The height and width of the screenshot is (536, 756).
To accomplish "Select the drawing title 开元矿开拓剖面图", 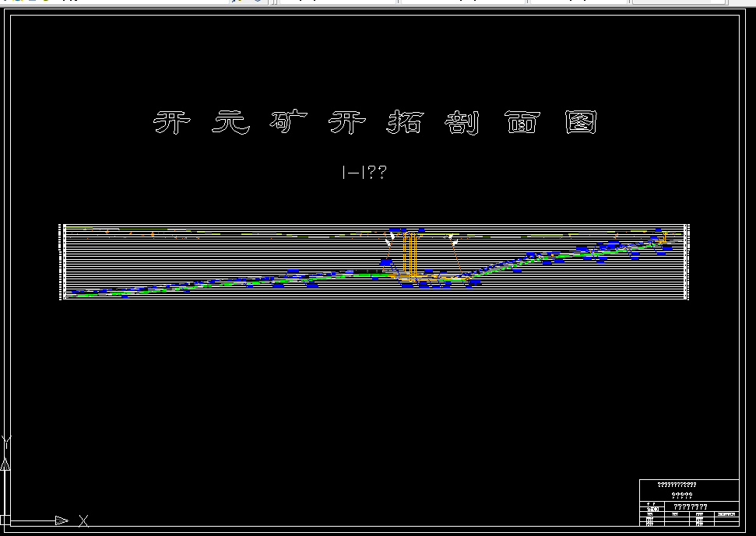I will 375,122.
